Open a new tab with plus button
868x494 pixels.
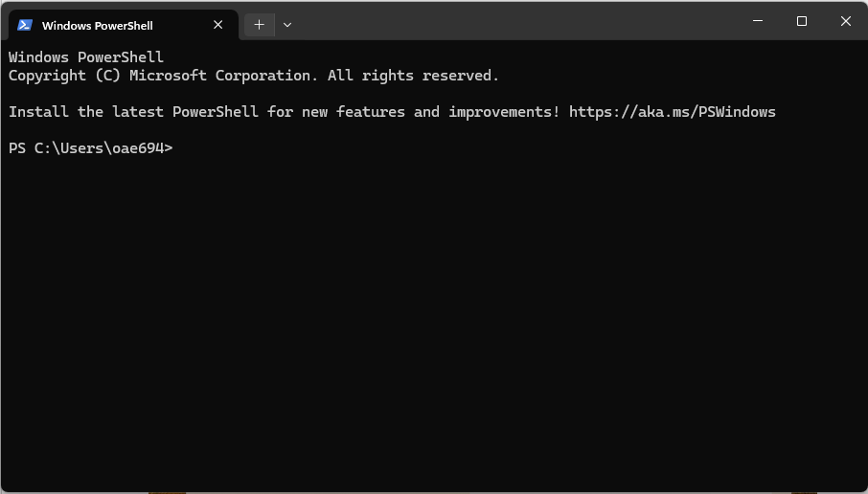pos(259,25)
